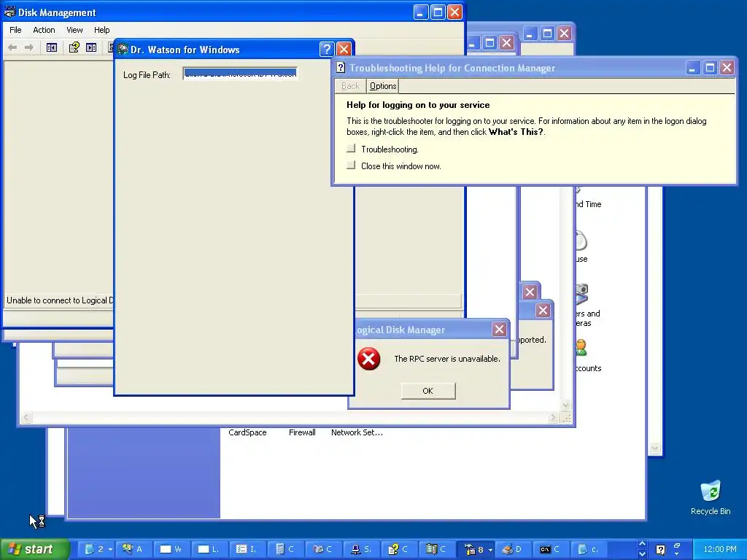This screenshot has width=747, height=560.
Task: Switch to taskbar button labeled L
Action: (x=209, y=549)
